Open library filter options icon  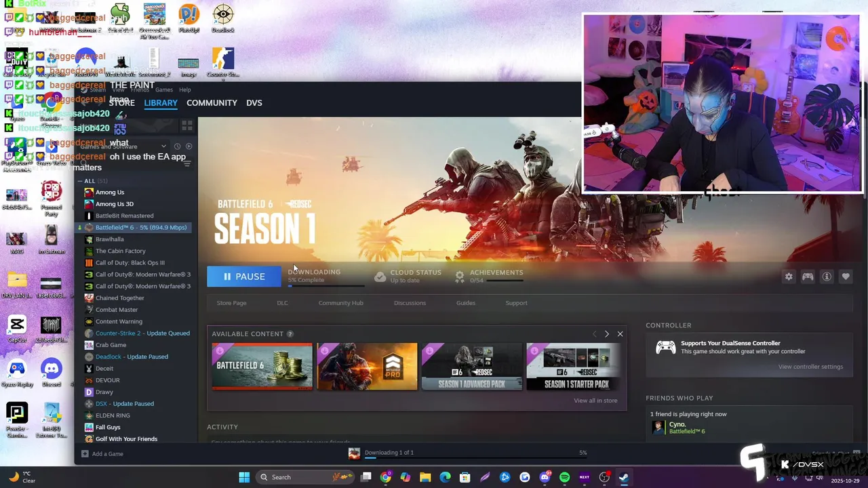187,163
